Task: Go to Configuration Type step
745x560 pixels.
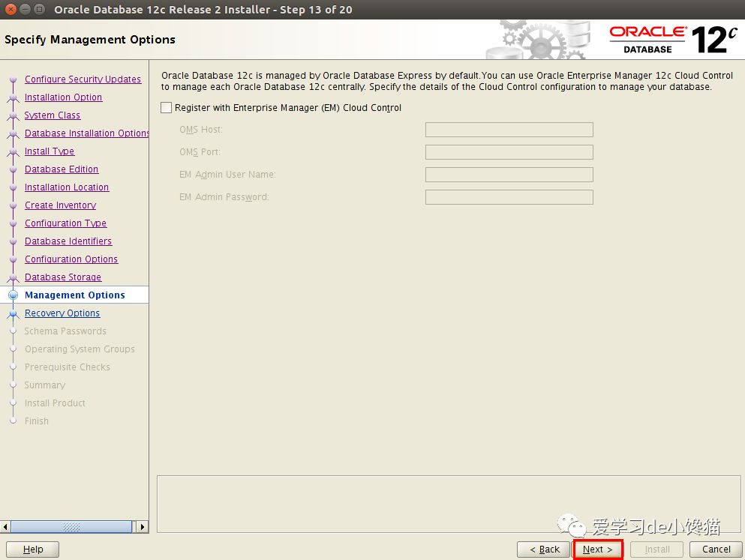Action: [x=65, y=223]
